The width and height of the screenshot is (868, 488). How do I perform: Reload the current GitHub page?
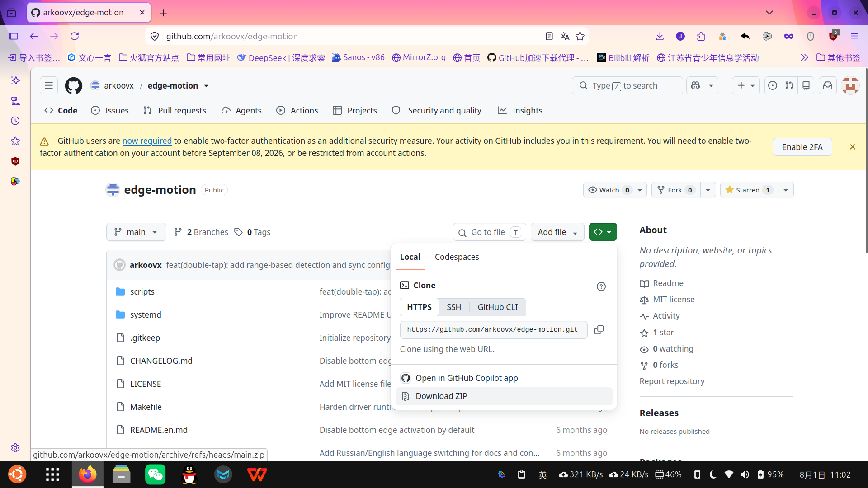tap(75, 36)
